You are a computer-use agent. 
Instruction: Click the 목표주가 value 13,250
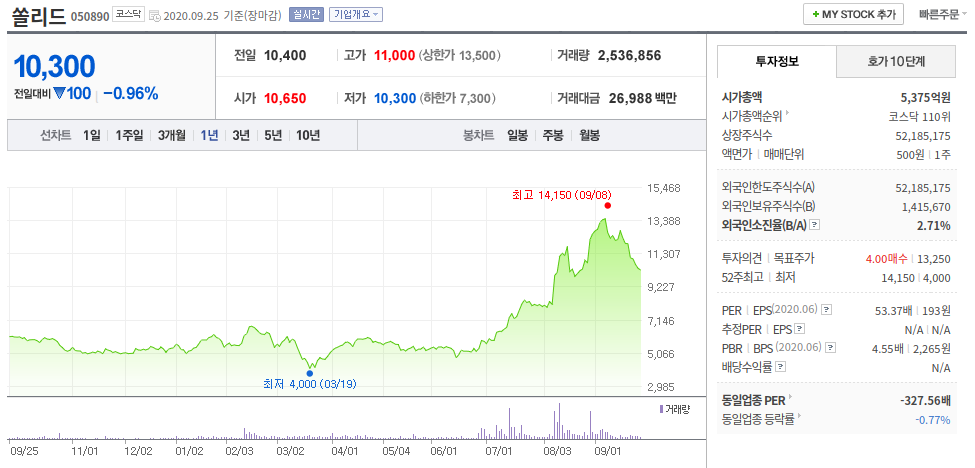click(935, 259)
